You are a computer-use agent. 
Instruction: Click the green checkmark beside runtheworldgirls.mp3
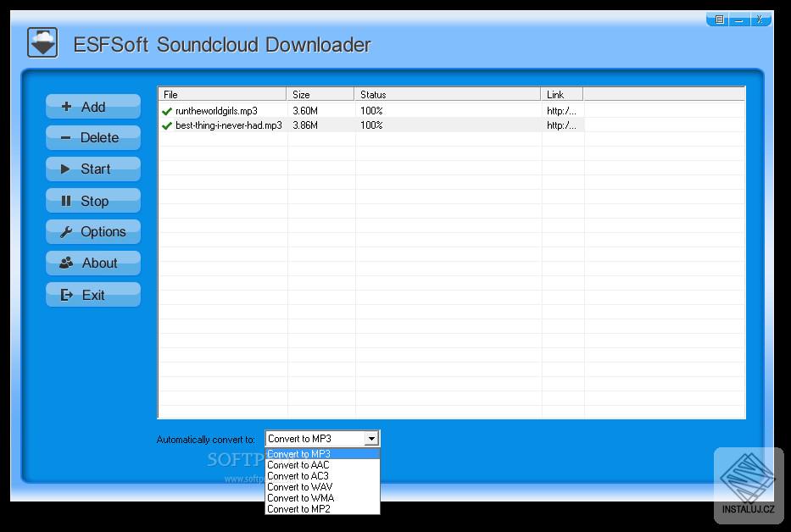click(x=167, y=111)
